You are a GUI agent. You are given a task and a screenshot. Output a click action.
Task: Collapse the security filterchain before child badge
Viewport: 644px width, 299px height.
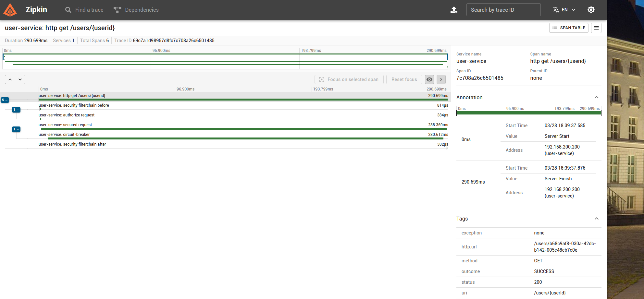pyautogui.click(x=16, y=110)
